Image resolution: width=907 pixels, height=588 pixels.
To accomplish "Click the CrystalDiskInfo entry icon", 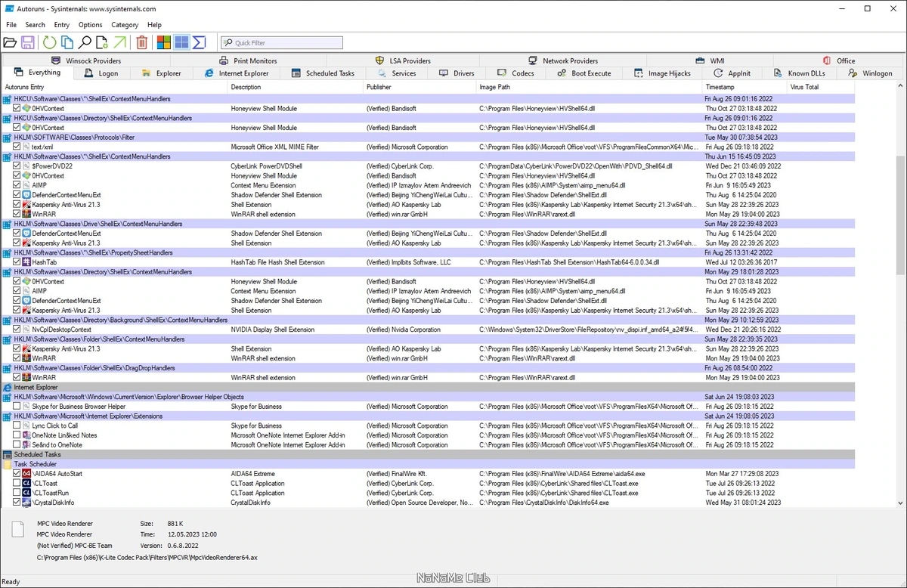I will tap(26, 502).
